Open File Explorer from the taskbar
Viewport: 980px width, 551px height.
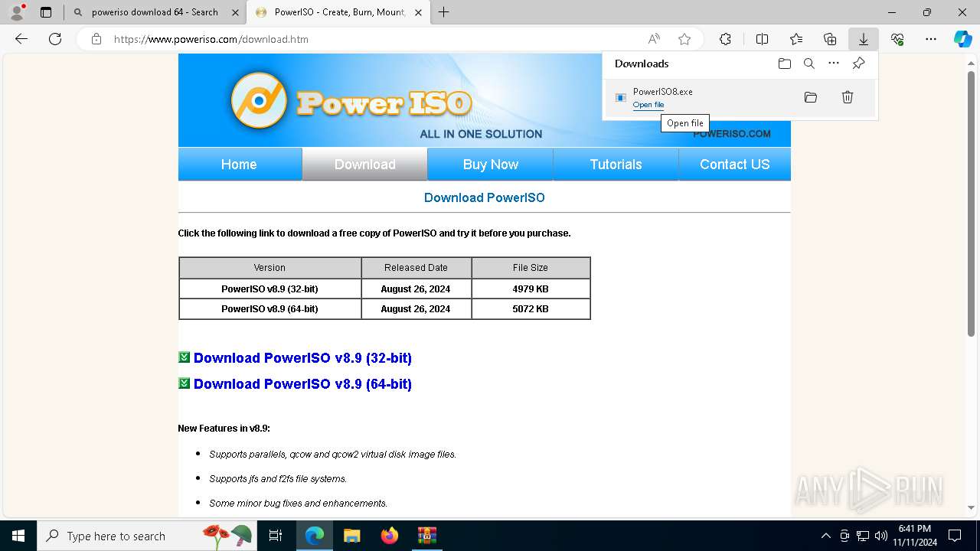pos(351,536)
